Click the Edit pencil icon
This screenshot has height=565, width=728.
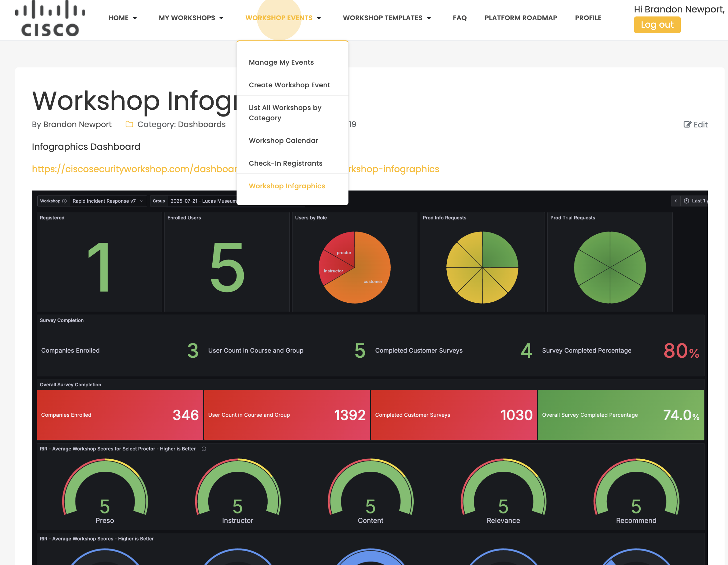tap(687, 124)
